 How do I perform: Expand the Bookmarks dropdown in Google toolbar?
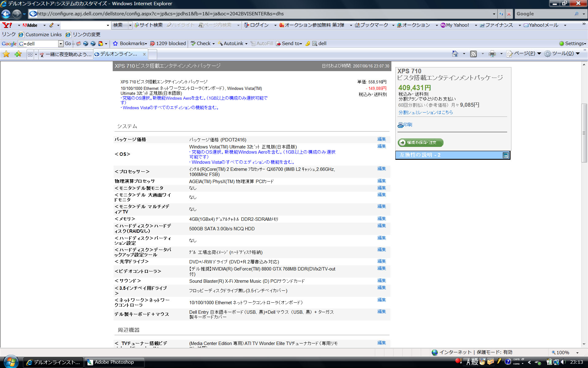tap(146, 44)
